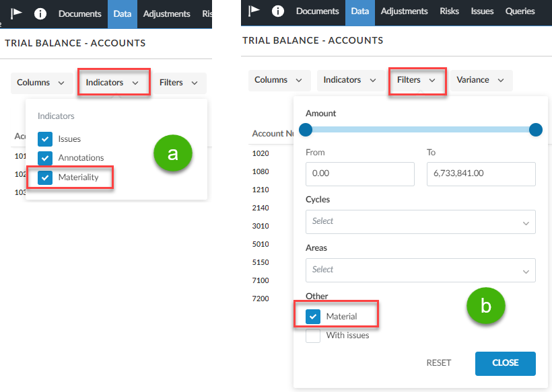
Task: Open the Queries tab
Action: [520, 11]
